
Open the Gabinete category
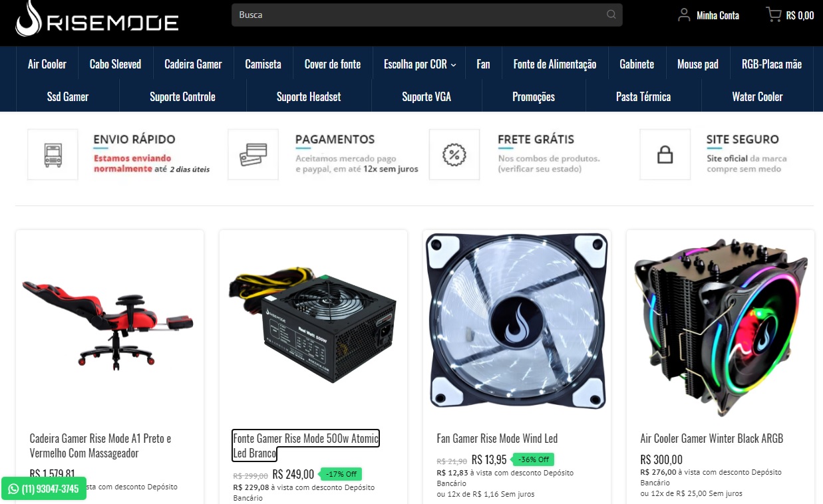pyautogui.click(x=637, y=64)
